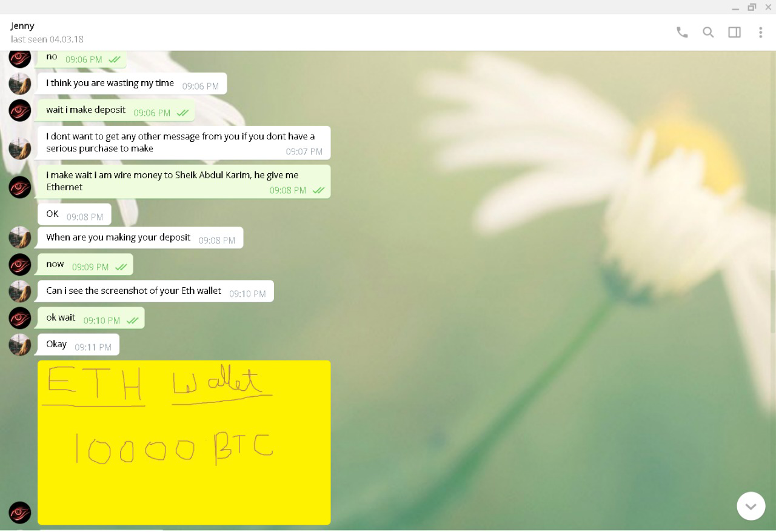Click the read receipt ticks on 'now'

coord(121,267)
